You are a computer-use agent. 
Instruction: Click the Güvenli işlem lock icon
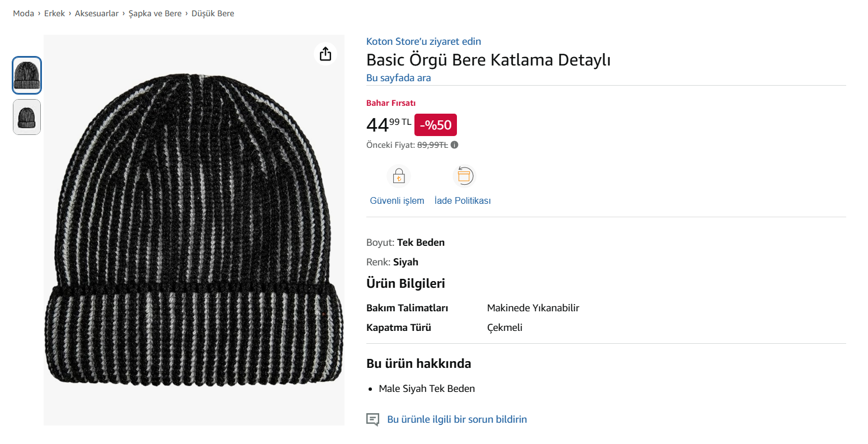(398, 176)
